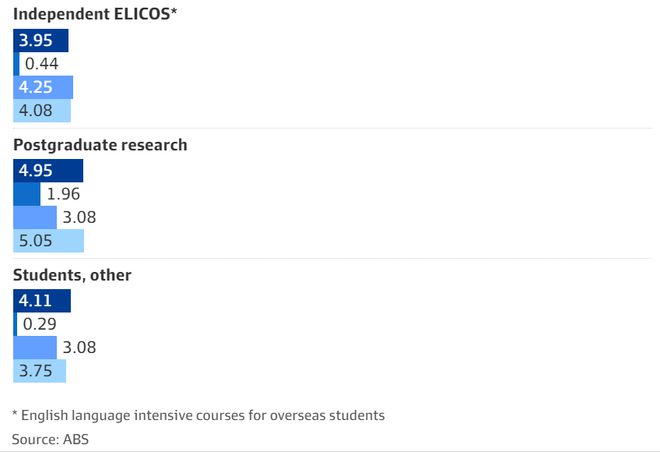The width and height of the screenshot is (660, 452).
Task: Click the Independent ELICOS* heading
Action: pos(95,14)
